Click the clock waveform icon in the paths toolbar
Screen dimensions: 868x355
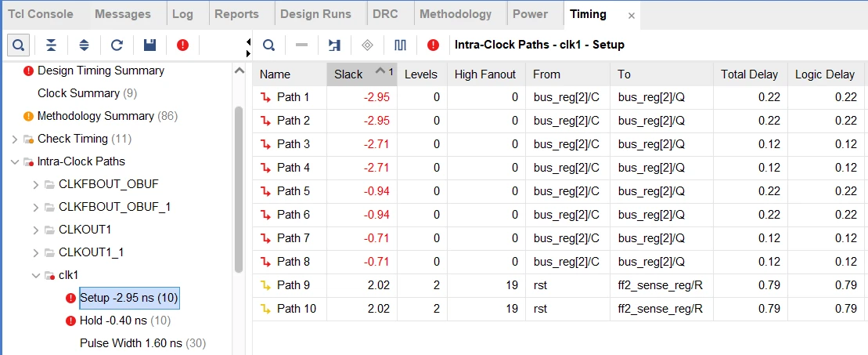tap(400, 45)
